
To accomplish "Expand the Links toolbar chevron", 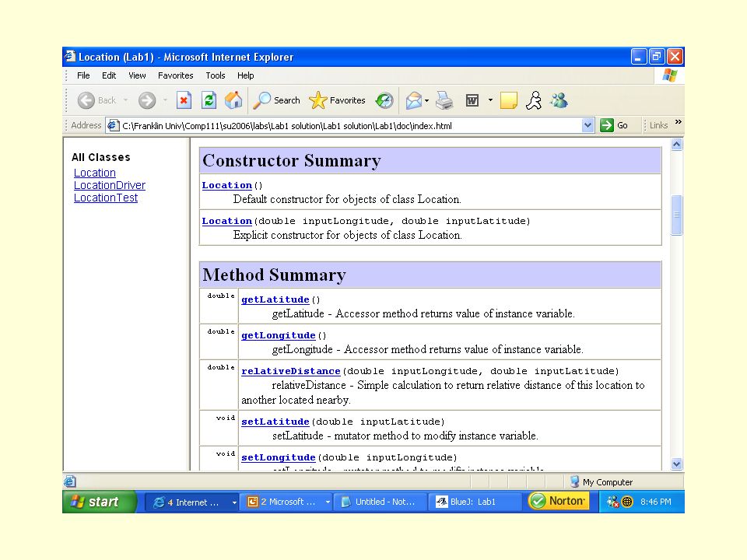I will [679, 122].
